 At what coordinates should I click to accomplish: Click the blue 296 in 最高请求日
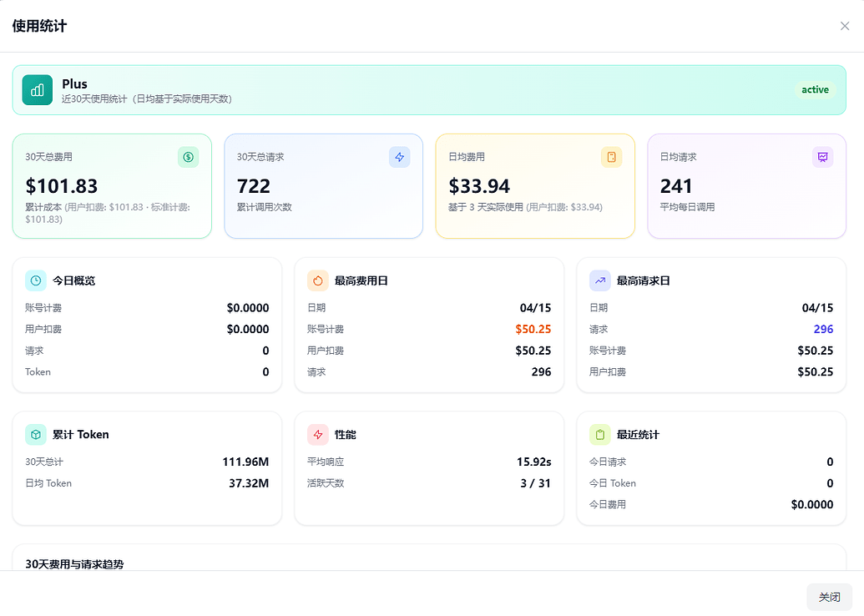coord(823,329)
